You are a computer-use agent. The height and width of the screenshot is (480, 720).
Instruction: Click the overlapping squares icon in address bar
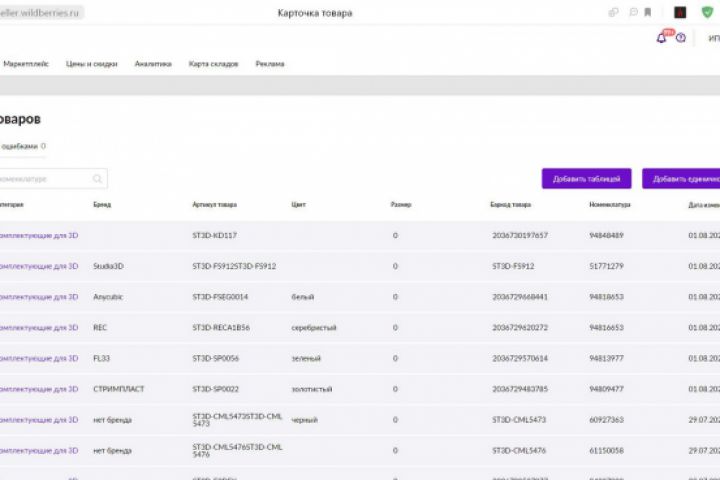tap(614, 13)
